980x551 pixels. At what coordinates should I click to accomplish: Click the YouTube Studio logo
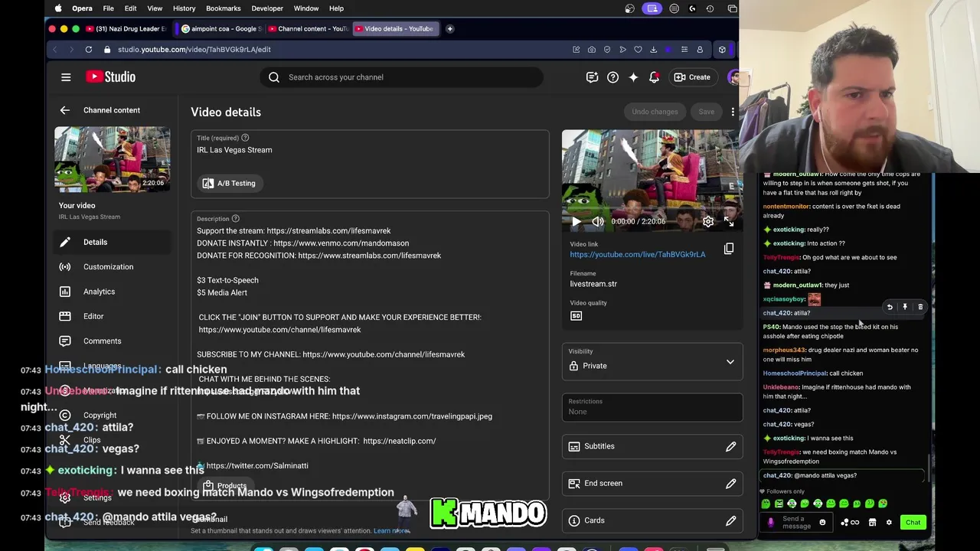(x=110, y=77)
